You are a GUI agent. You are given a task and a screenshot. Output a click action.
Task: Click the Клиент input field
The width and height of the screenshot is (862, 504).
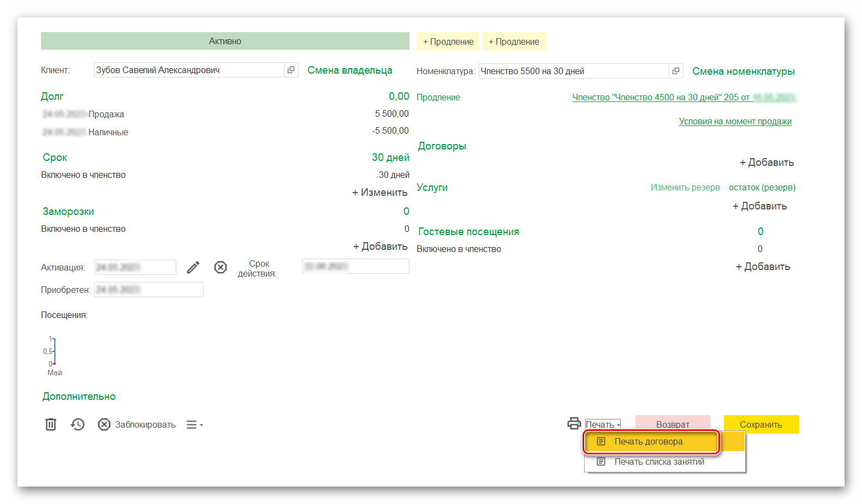click(189, 70)
